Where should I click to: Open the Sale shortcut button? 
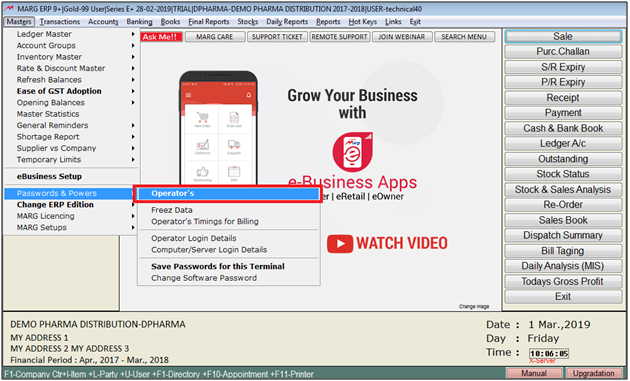point(563,37)
